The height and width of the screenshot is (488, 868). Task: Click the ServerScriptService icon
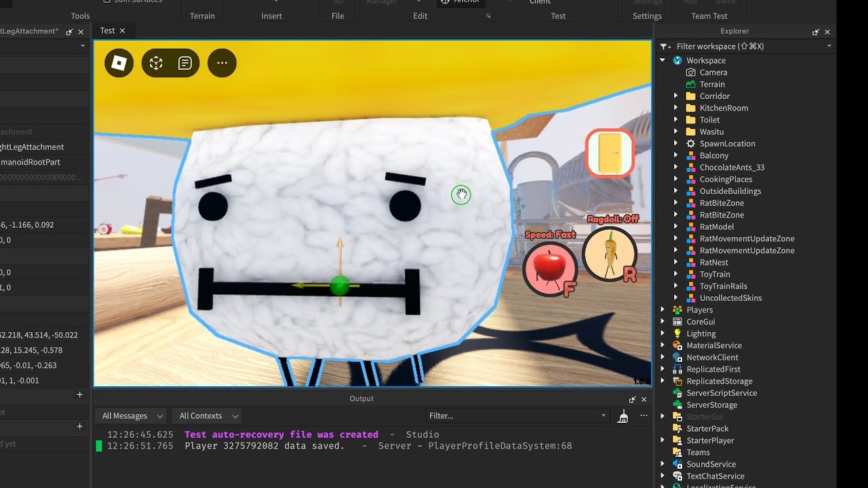(677, 393)
